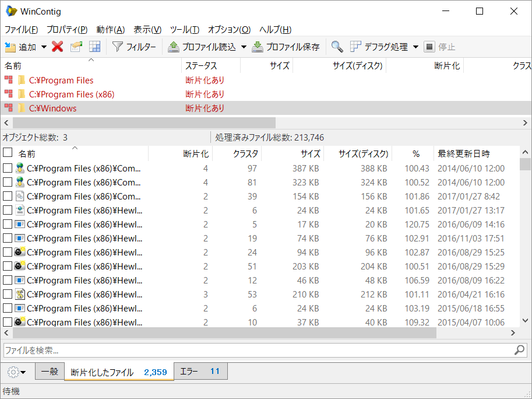Image resolution: width=532 pixels, height=399 pixels.
Task: Click the file list scrollbar up arrow
Action: [x=525, y=152]
